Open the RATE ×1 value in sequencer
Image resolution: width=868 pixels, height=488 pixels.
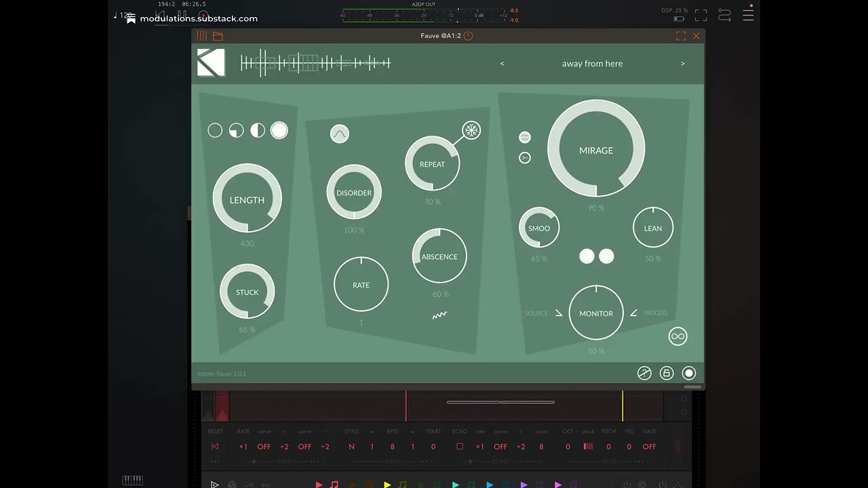click(243, 447)
